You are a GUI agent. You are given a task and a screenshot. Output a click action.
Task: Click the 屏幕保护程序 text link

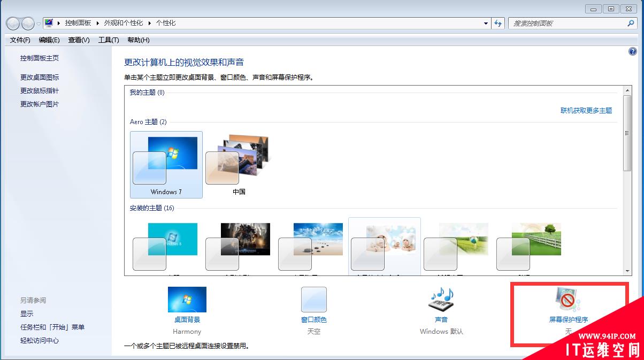tap(569, 320)
